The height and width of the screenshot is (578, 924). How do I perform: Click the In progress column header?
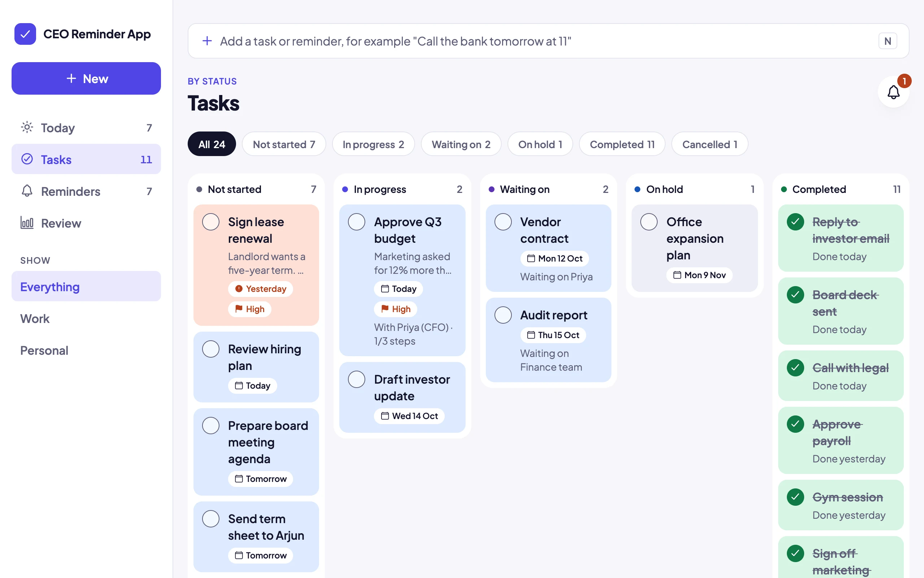tap(402, 189)
